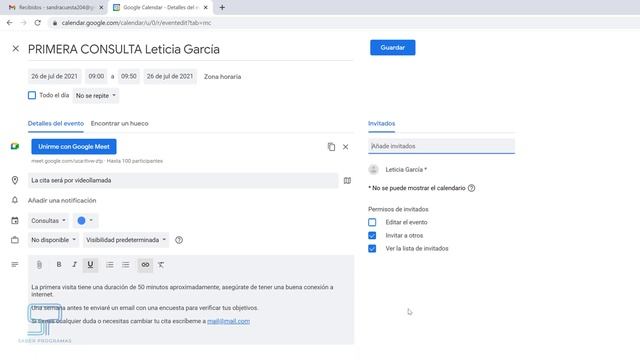This screenshot has width=640, height=360.
Task: Open the calendar help icon next to 'No se puede mostrar'
Action: point(471,188)
